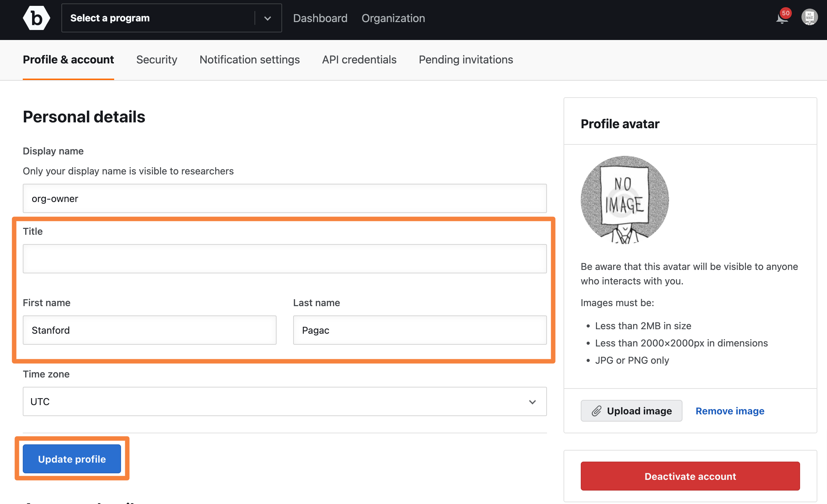Open notification bell icon
This screenshot has height=504, width=827.
[x=781, y=18]
